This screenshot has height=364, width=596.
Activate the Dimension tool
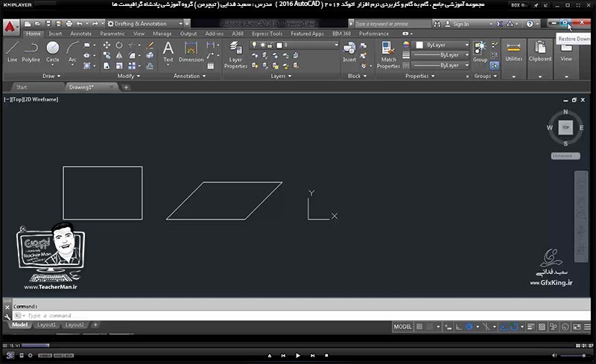coord(191,51)
